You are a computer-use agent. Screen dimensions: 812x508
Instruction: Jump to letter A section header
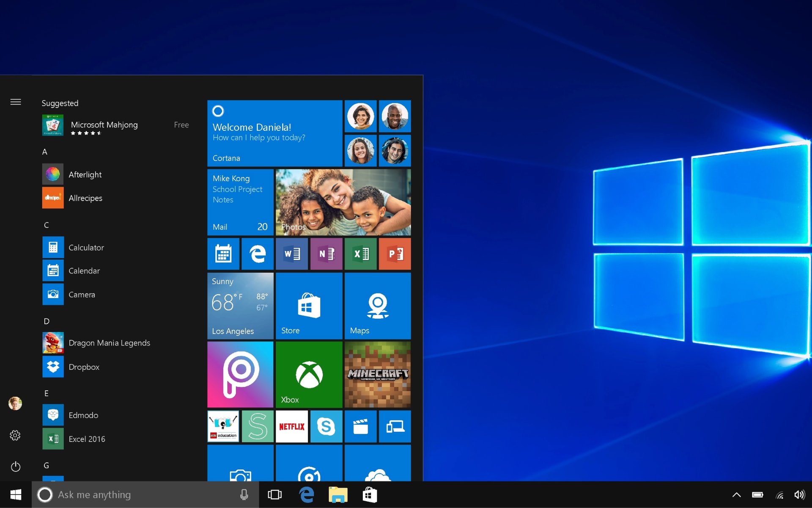45,152
